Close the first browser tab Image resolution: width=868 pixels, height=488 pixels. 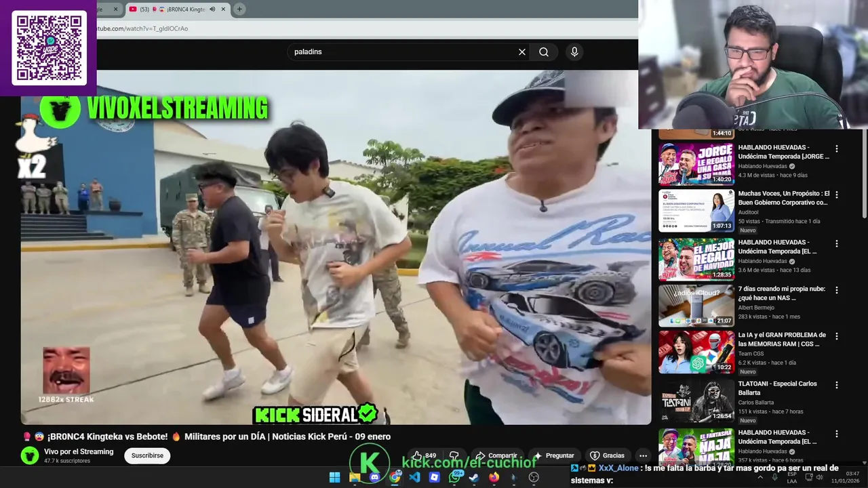tap(115, 9)
